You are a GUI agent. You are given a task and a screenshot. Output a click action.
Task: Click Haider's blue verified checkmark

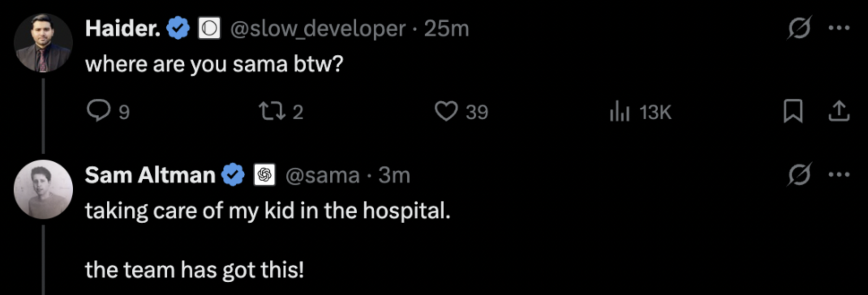[x=178, y=28]
